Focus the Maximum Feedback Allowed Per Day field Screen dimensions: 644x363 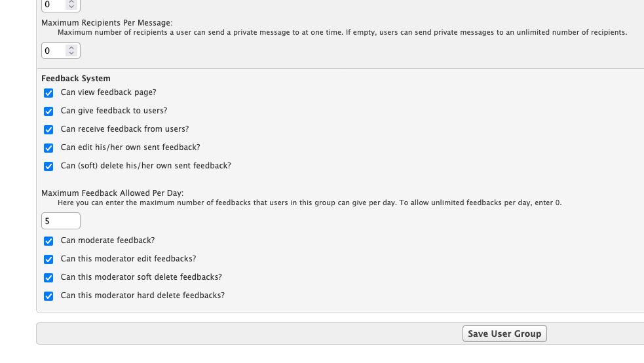pos(61,221)
